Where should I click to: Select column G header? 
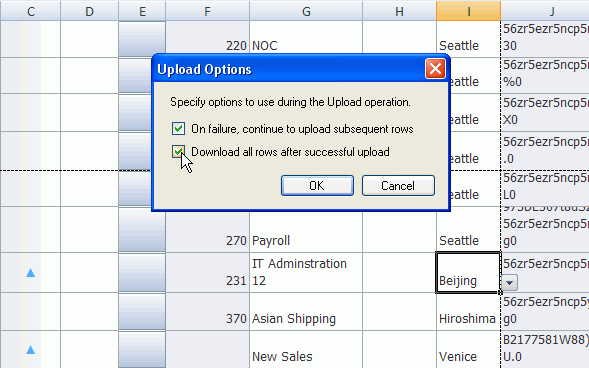[x=306, y=11]
